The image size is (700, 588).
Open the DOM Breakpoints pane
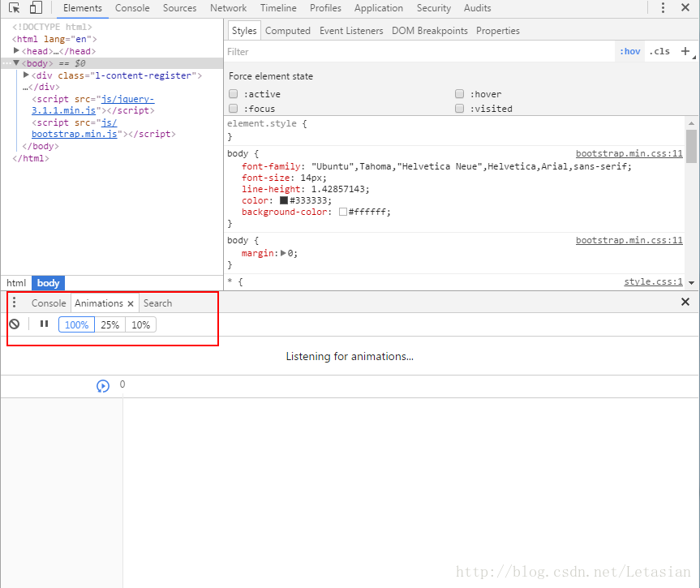point(429,31)
